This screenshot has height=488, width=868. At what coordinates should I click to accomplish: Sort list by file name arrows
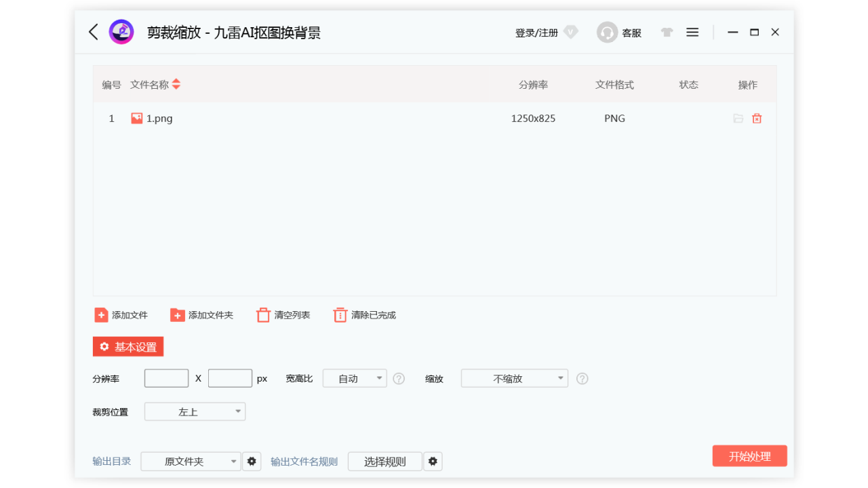pyautogui.click(x=176, y=85)
